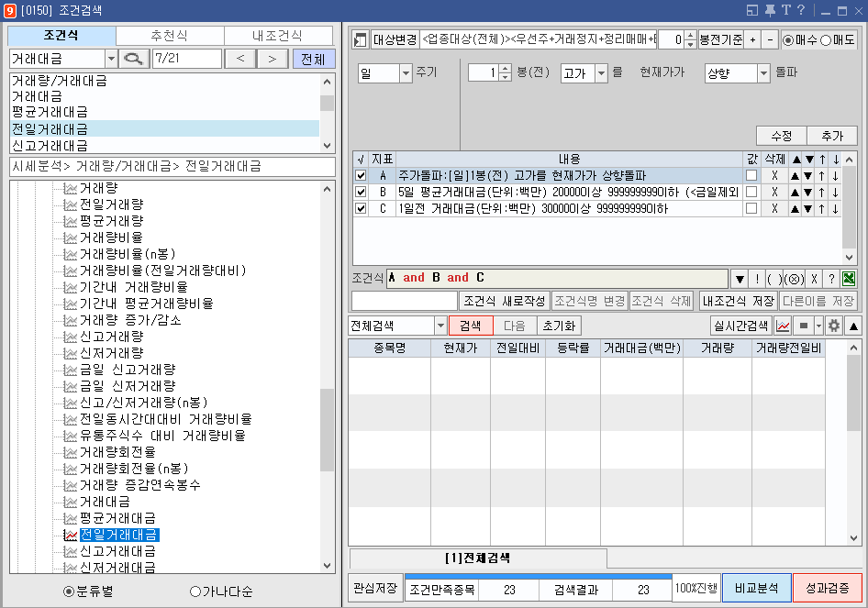The image size is (868, 608).
Task: Delete row C with its X icon
Action: 774,208
